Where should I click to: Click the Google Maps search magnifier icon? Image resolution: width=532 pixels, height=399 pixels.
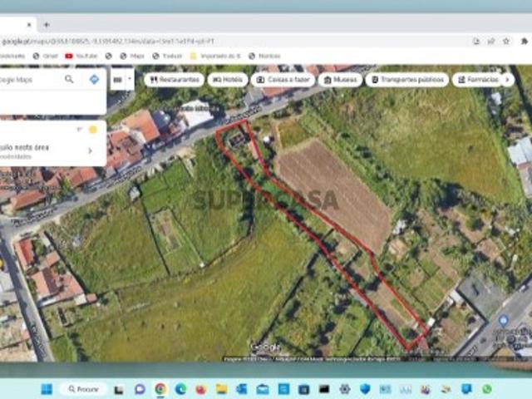pyautogui.click(x=69, y=79)
